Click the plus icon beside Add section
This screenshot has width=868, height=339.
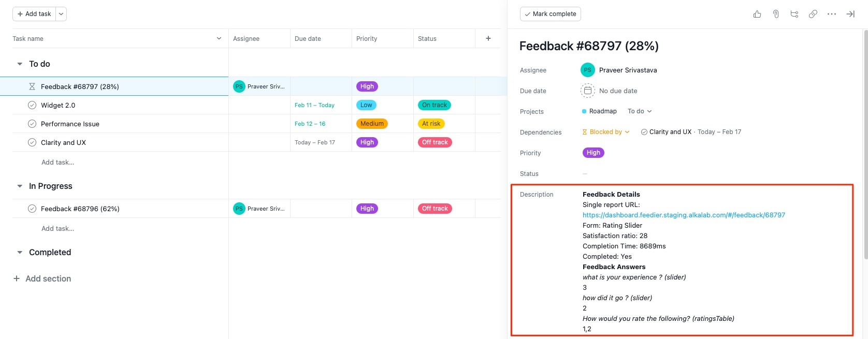tap(17, 278)
